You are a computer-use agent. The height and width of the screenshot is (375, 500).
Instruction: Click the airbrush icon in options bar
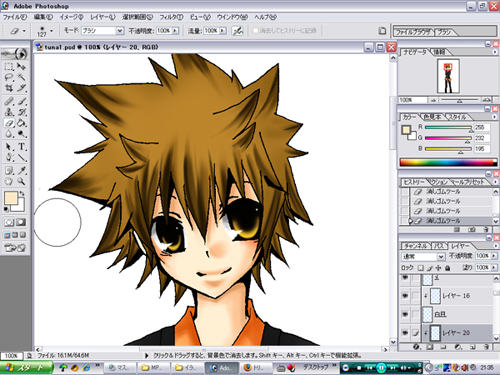(237, 31)
